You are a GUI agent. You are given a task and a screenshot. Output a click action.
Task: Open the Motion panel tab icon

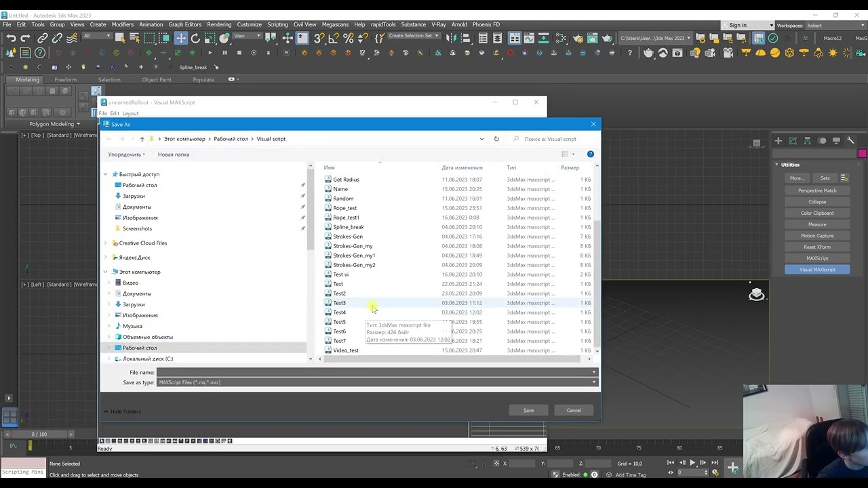(822, 140)
